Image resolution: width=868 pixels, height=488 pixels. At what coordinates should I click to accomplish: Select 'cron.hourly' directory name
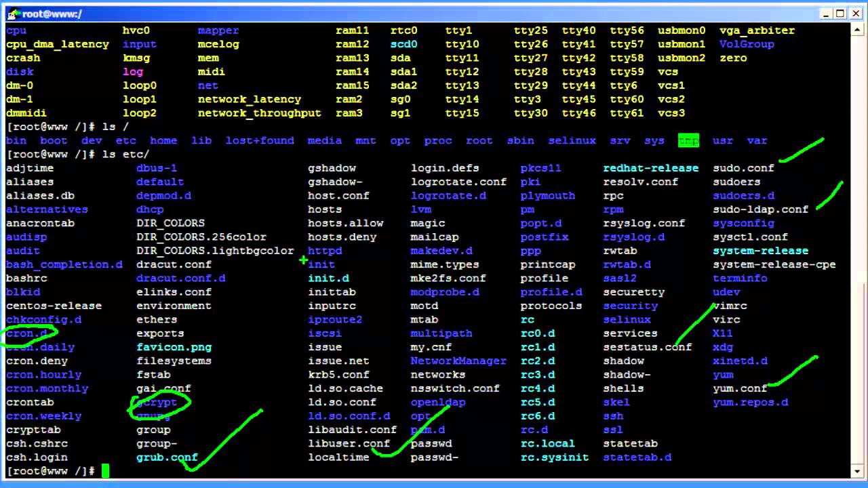pos(43,375)
